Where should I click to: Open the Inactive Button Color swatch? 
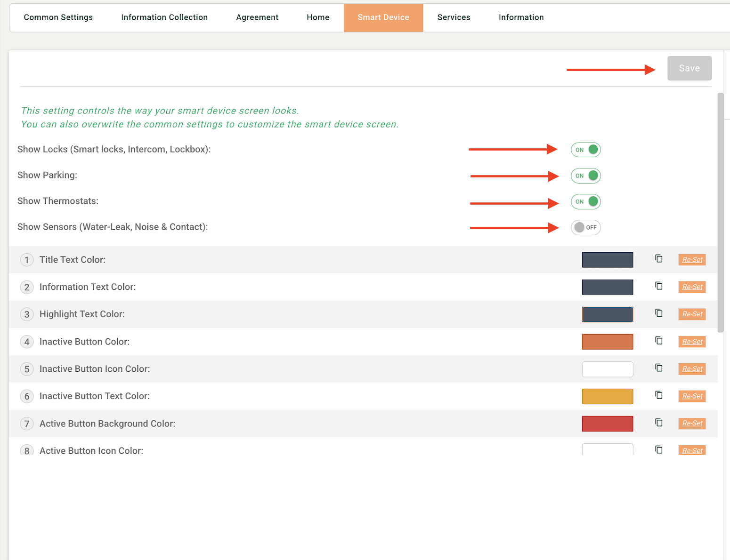pos(608,342)
